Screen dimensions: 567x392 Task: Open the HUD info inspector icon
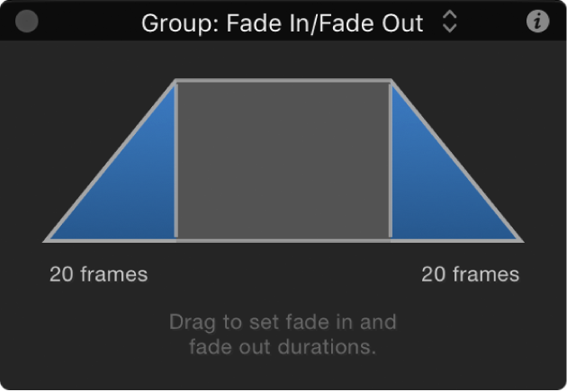click(x=537, y=22)
